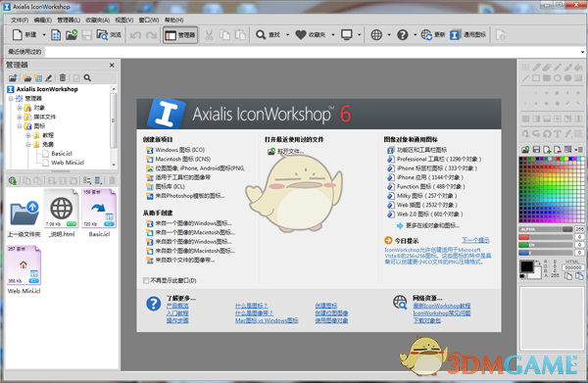Select Basic.icl in the tree
The image size is (588, 383).
pos(62,154)
